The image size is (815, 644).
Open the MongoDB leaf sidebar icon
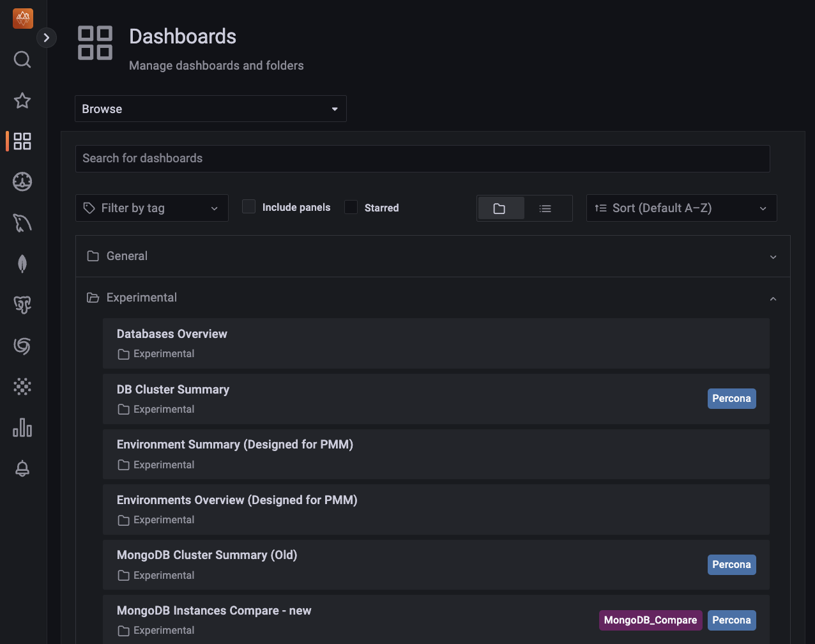click(22, 264)
